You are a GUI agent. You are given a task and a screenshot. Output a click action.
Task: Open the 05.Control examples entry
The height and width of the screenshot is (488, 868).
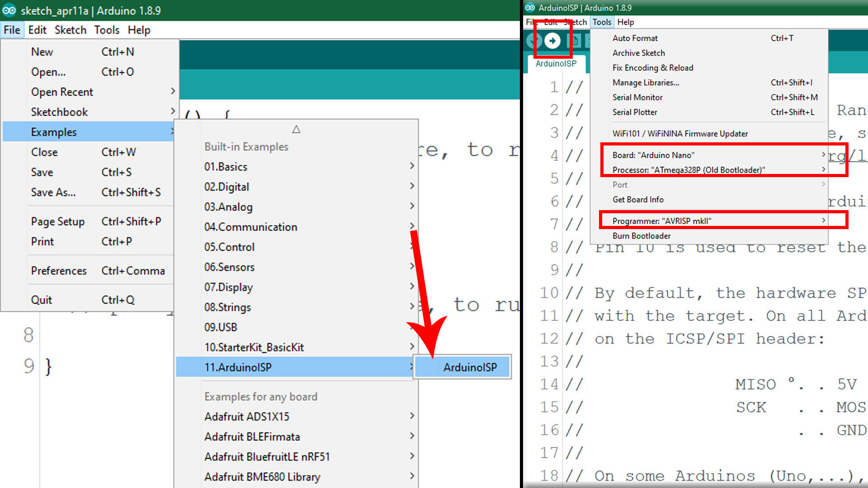pyautogui.click(x=297, y=247)
